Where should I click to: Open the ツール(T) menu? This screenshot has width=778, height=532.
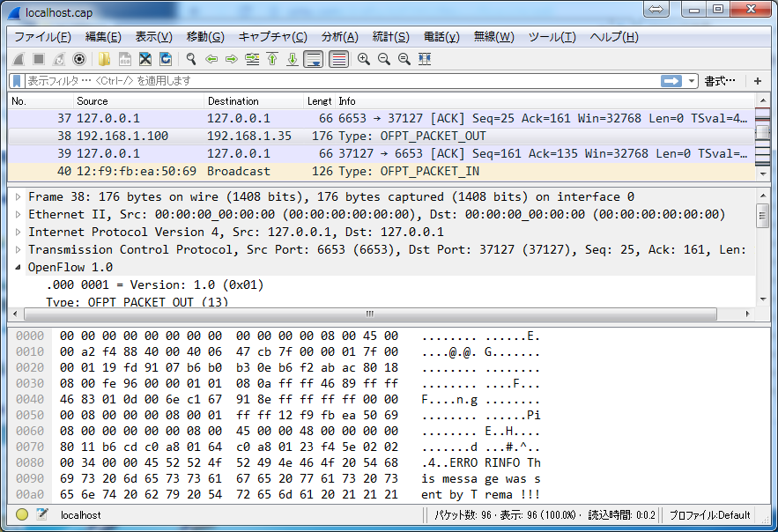[x=552, y=37]
